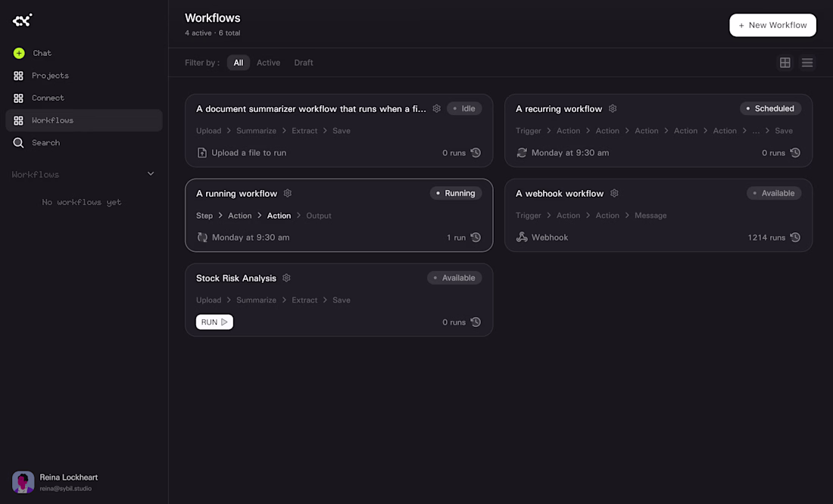Go to Projects in sidebar
The height and width of the screenshot is (504, 833).
tap(50, 76)
